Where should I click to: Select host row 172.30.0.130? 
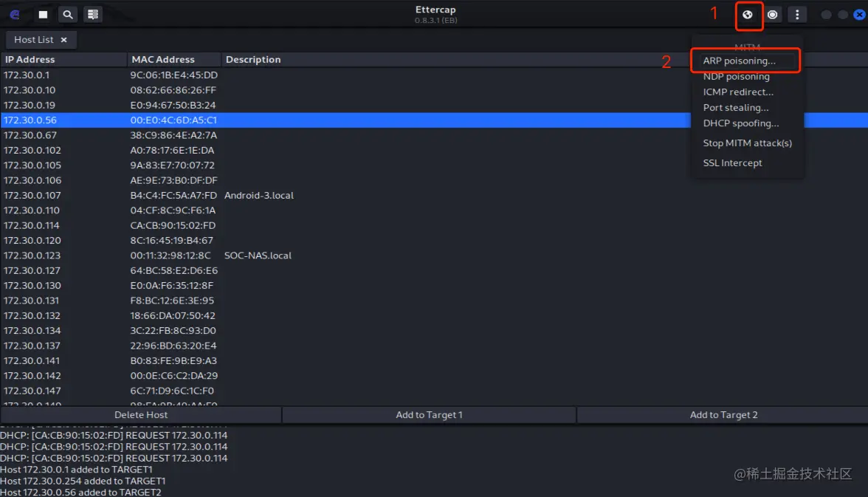(x=434, y=285)
